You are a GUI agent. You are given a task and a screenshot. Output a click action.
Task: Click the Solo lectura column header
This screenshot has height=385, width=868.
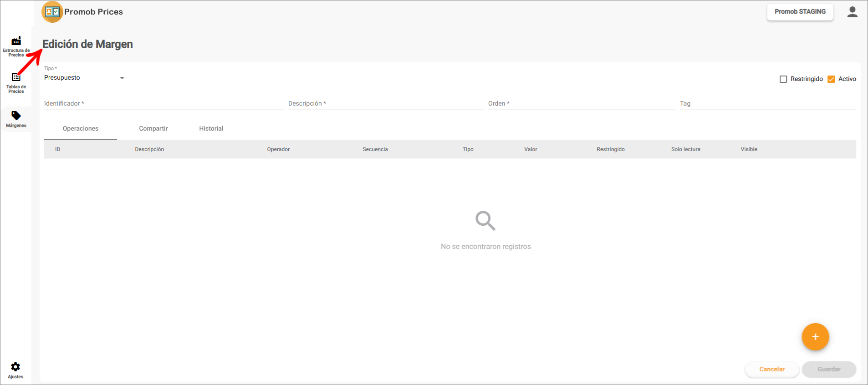click(x=686, y=149)
